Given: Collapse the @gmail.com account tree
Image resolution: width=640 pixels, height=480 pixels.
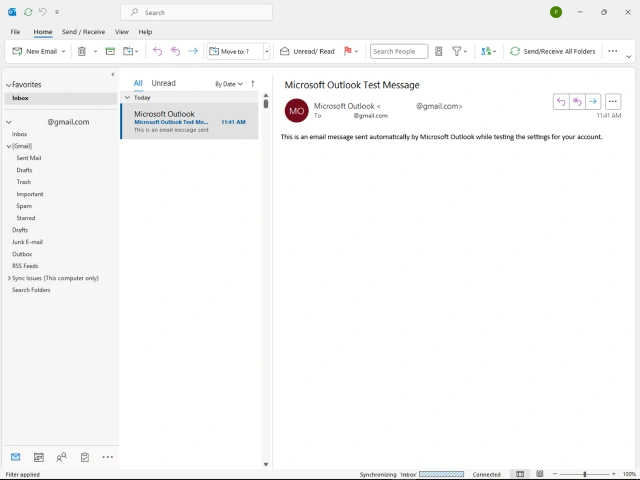Looking at the screenshot, I should pos(9,122).
